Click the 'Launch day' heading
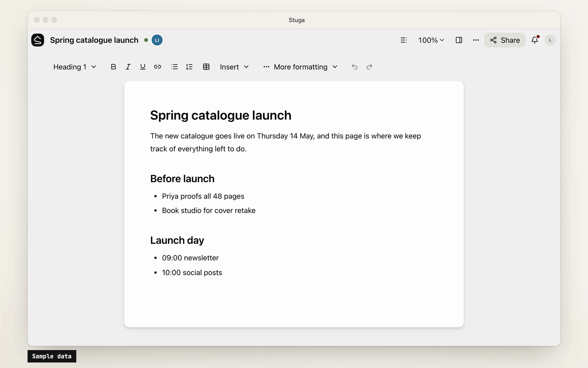Image resolution: width=588 pixels, height=368 pixels. [177, 240]
